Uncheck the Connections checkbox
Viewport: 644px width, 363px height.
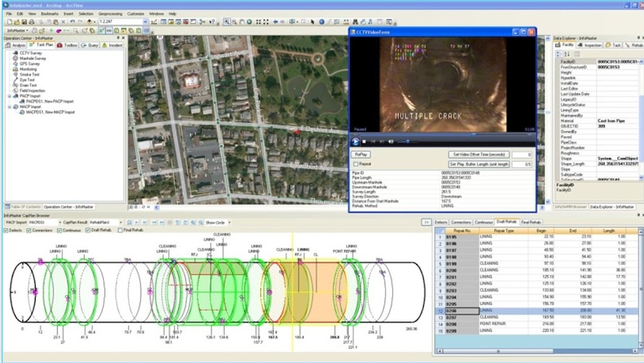(29, 230)
